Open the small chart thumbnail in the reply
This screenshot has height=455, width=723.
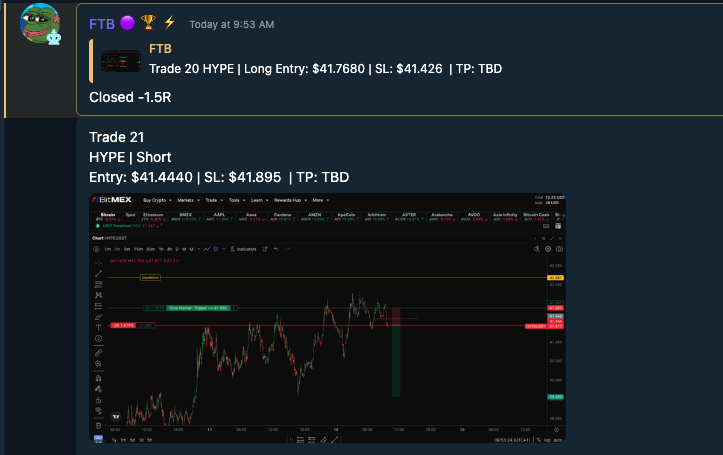point(121,60)
